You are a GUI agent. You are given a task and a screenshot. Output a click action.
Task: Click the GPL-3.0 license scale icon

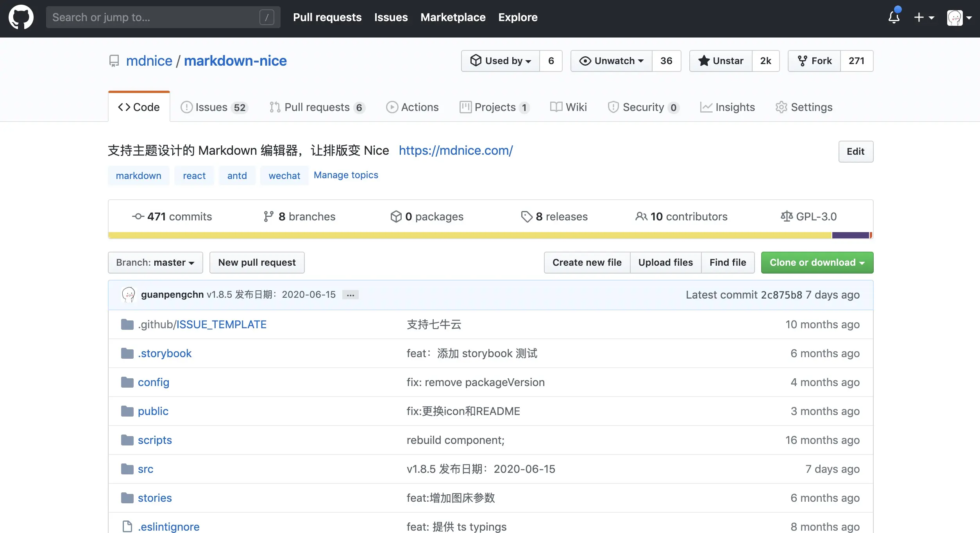[x=786, y=216]
